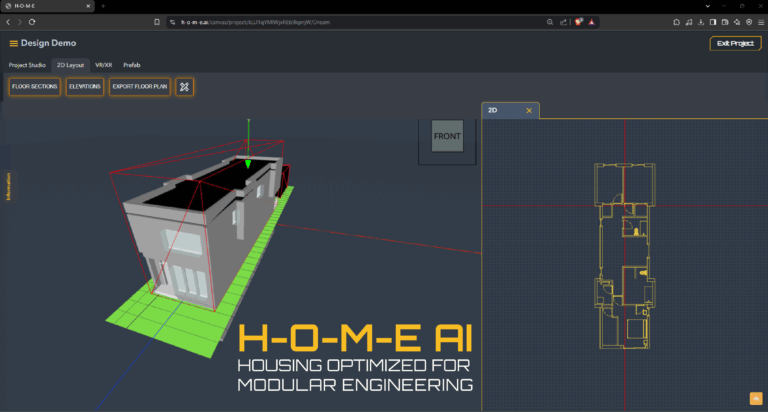Click Export Floor Plan button

click(139, 87)
